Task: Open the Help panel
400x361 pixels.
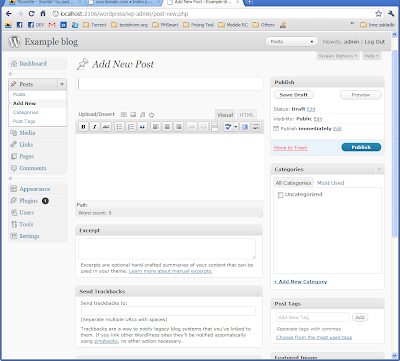Action: pos(371,56)
